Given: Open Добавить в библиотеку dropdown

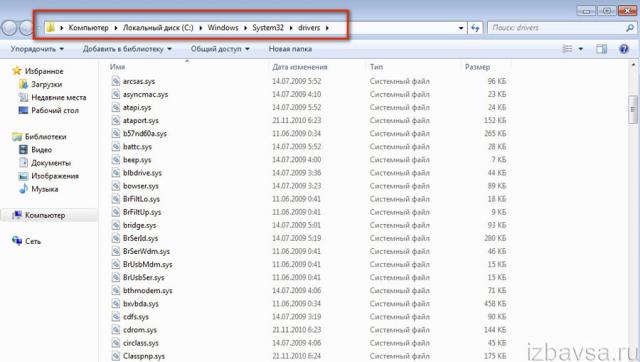Looking at the screenshot, I should coord(127,49).
